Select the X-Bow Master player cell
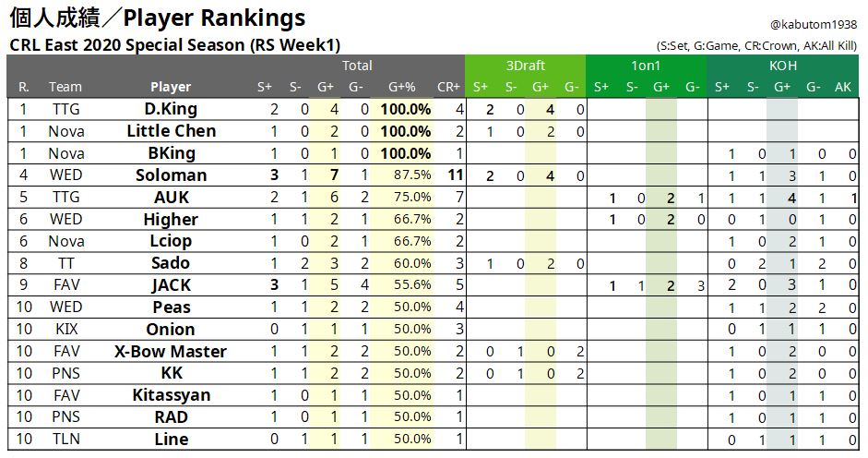This screenshot has height=458, width=868. click(171, 351)
